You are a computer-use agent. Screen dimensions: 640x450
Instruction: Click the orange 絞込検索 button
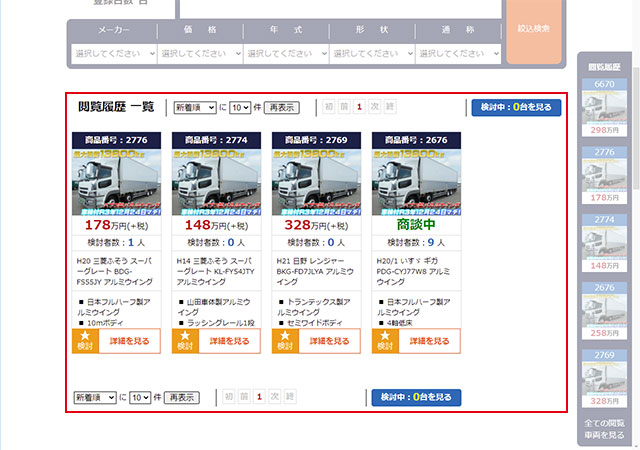tap(534, 31)
